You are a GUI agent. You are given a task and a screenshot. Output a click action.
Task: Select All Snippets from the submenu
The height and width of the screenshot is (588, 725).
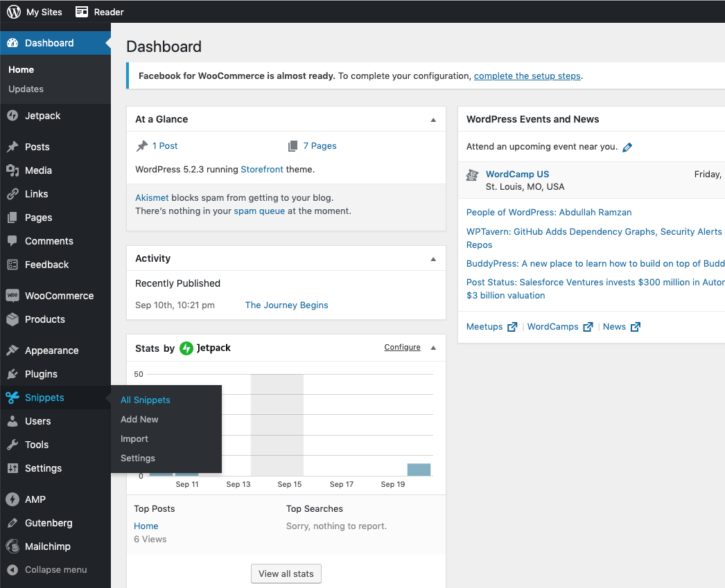pos(145,400)
